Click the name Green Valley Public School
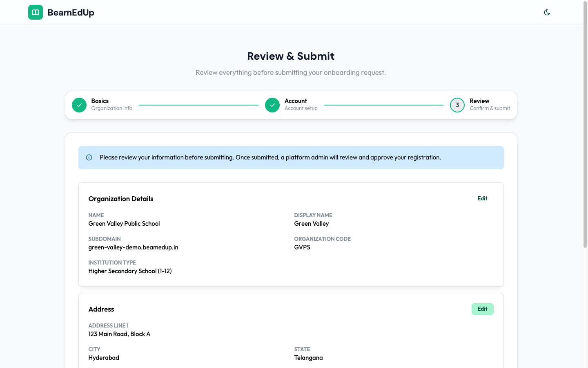 pyautogui.click(x=124, y=224)
